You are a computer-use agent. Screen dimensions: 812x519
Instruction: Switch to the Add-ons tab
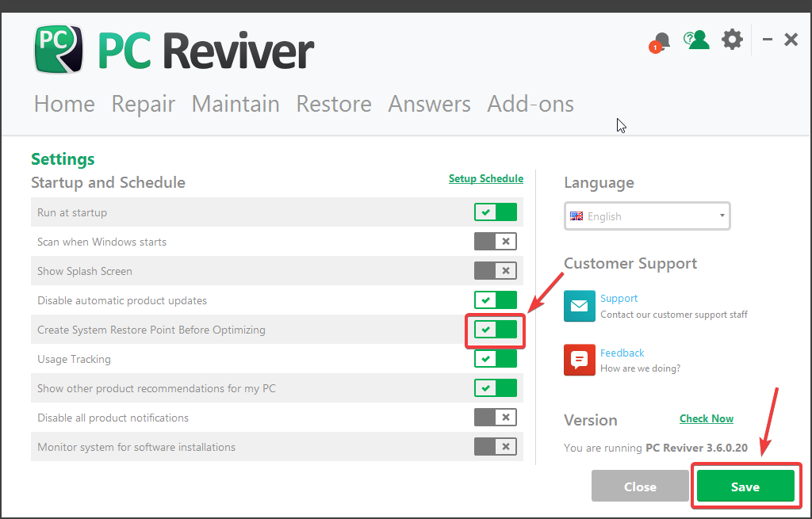tap(530, 104)
